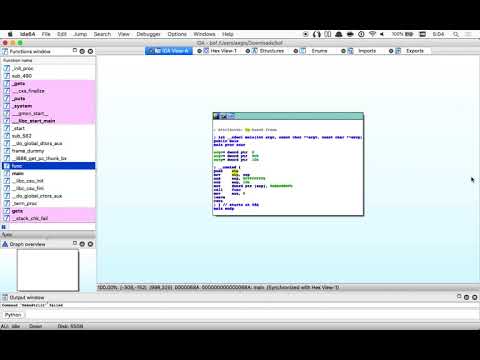Click the function icon beside _system

(6, 106)
